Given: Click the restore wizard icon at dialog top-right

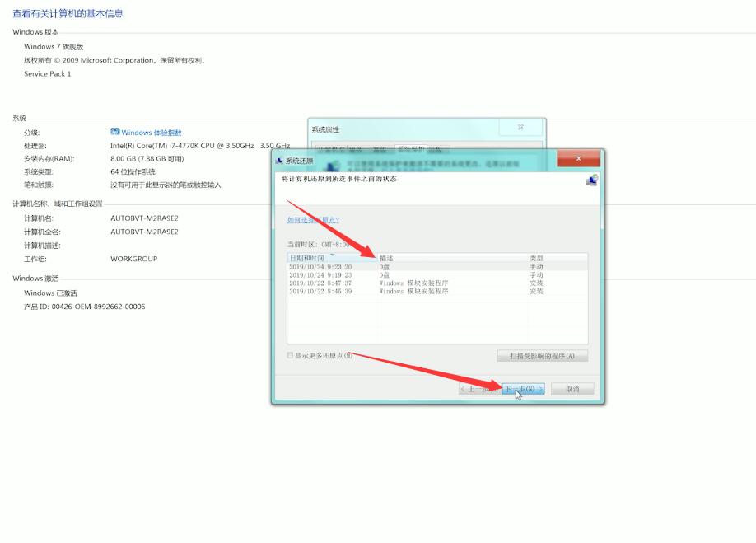Looking at the screenshot, I should (591, 180).
